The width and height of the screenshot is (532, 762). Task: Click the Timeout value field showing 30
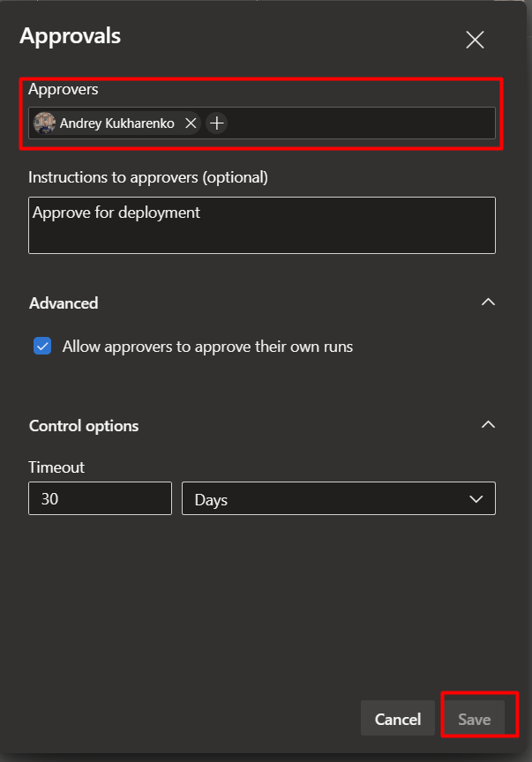101,498
